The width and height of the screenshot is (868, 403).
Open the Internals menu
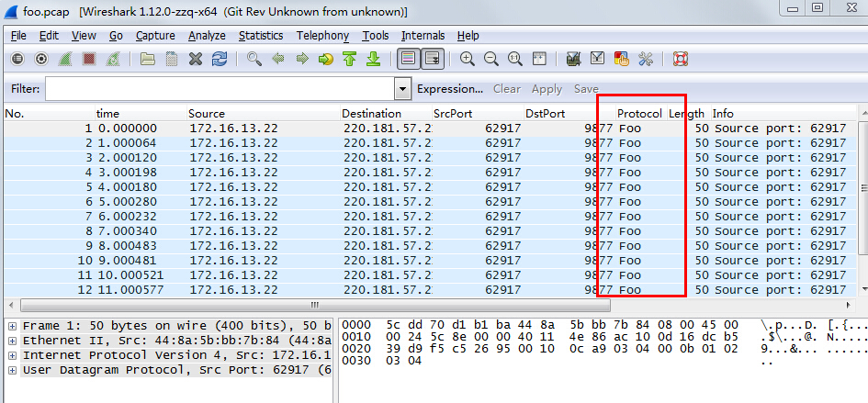point(423,36)
